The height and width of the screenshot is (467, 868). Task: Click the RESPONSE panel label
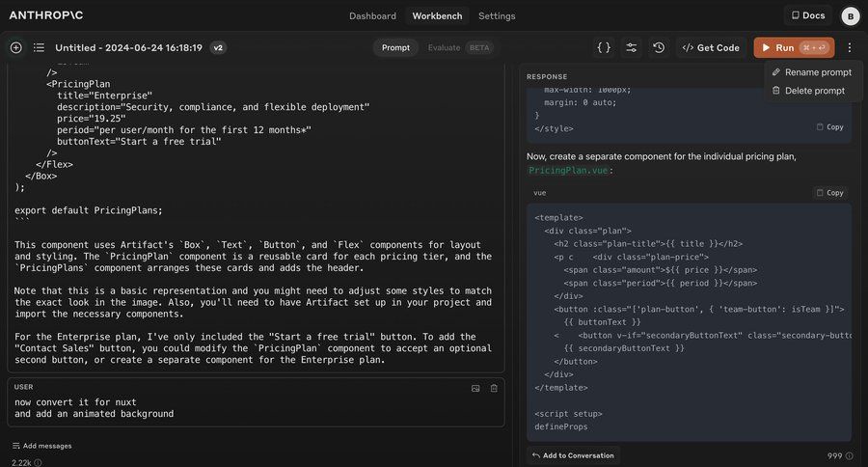point(547,76)
